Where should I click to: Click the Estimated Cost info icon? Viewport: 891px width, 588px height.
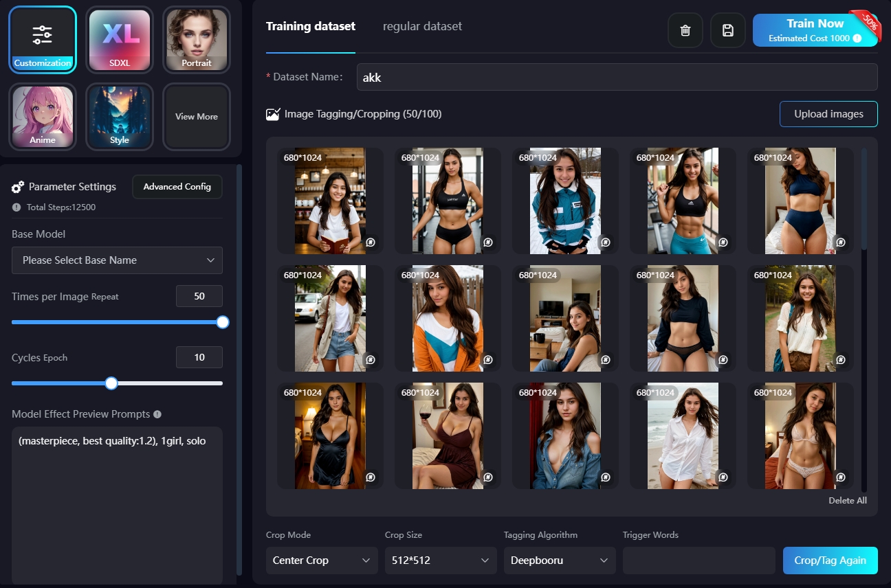(857, 38)
